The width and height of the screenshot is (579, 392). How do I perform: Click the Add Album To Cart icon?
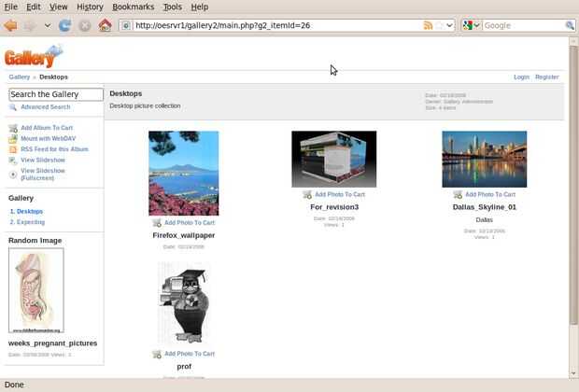13,128
